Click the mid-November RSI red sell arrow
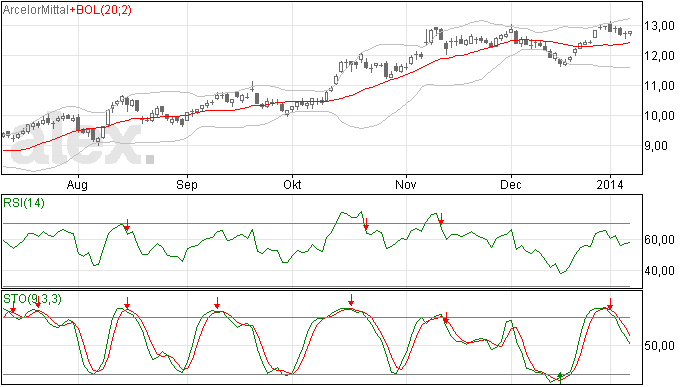 [x=441, y=219]
